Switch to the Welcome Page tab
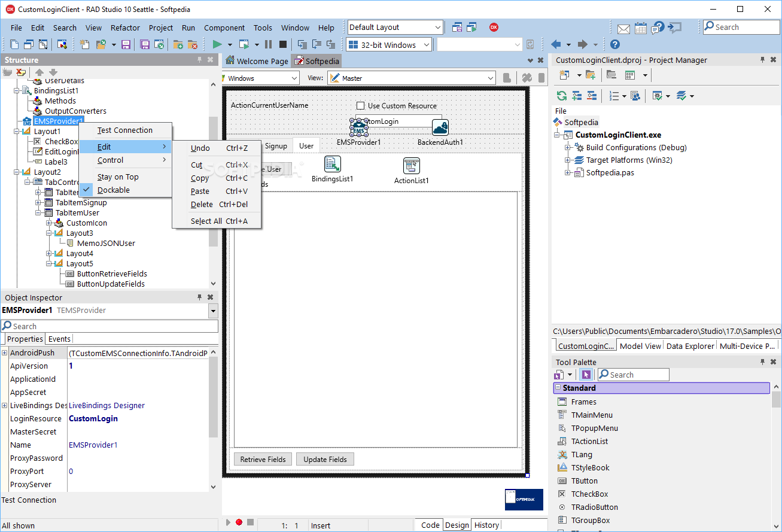782x532 pixels. (x=257, y=61)
